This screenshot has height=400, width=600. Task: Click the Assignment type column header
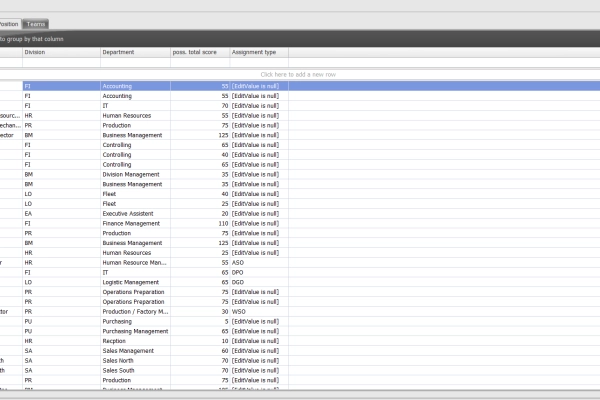259,52
